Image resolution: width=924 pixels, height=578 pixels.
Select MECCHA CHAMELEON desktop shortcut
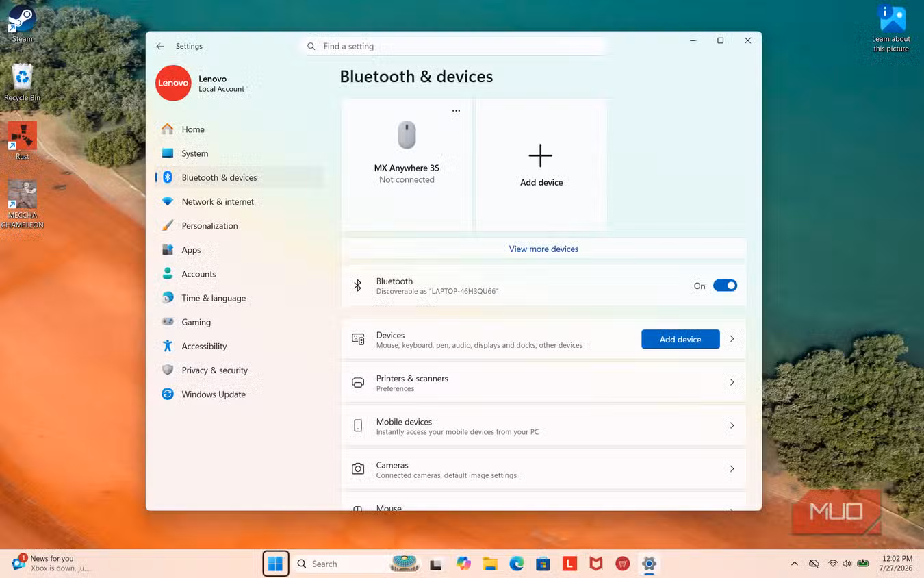pos(22,204)
